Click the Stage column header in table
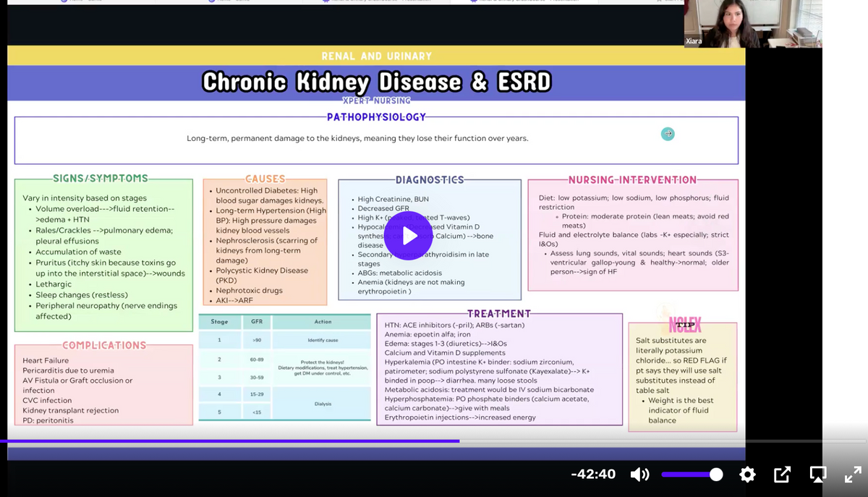The height and width of the screenshot is (497, 868). pos(219,322)
